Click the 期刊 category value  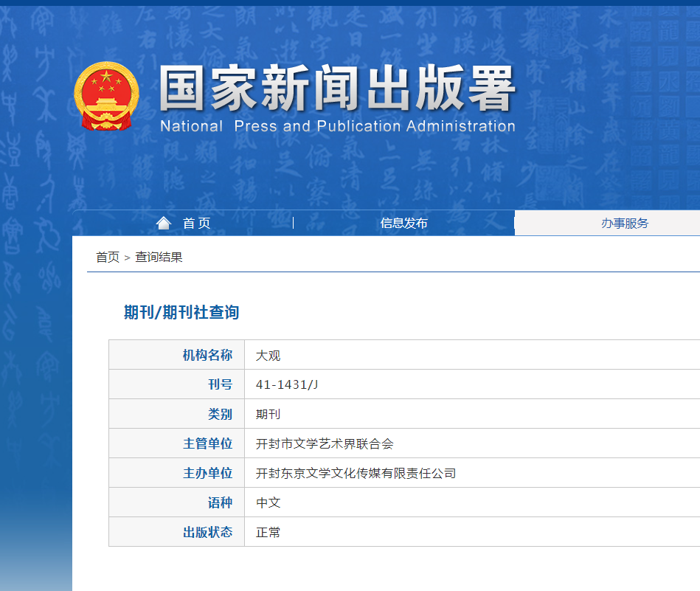[x=268, y=414]
